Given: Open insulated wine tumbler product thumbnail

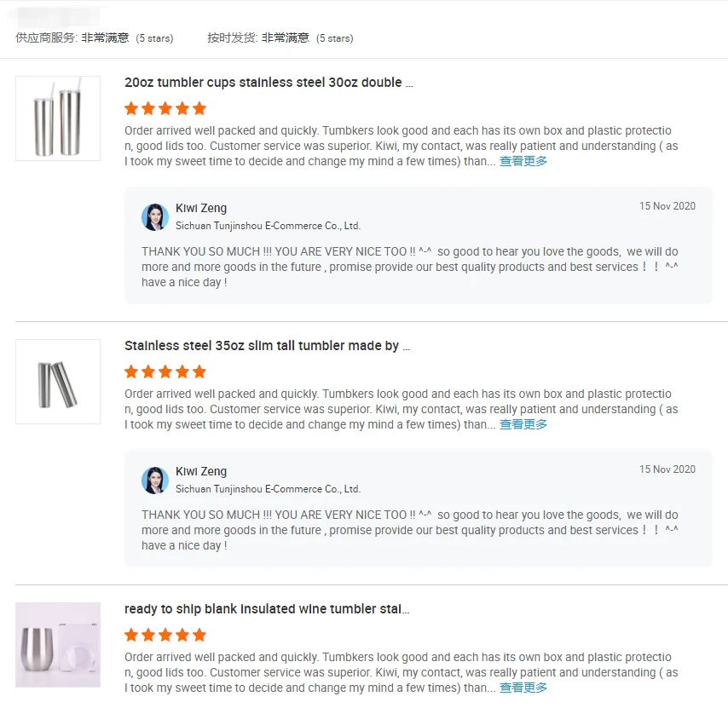Looking at the screenshot, I should click(x=58, y=645).
